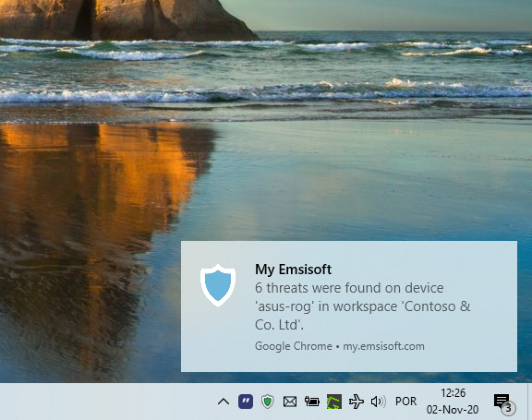The height and width of the screenshot is (420, 532).
Task: Open the mail envelope tray icon
Action: (290, 402)
